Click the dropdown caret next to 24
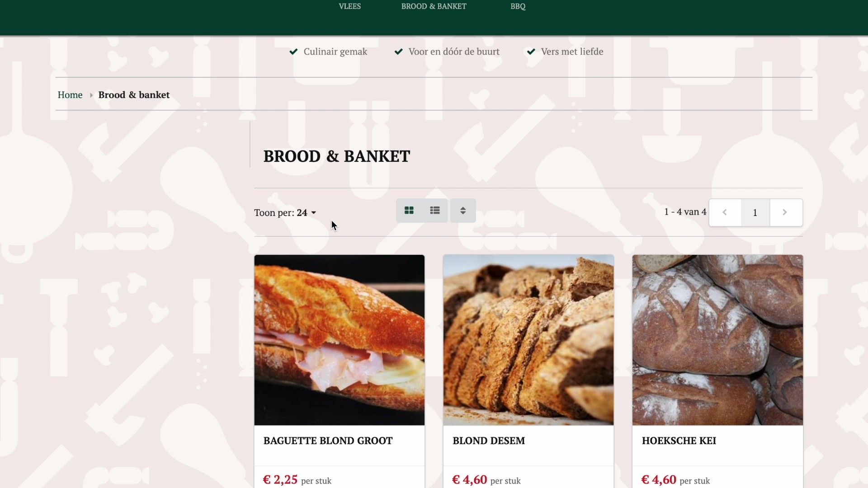Viewport: 868px width, 488px height. click(x=314, y=213)
